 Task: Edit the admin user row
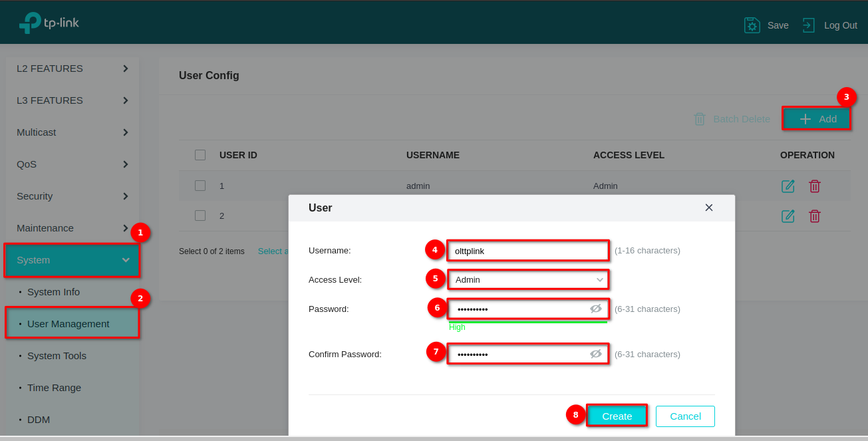pos(788,186)
